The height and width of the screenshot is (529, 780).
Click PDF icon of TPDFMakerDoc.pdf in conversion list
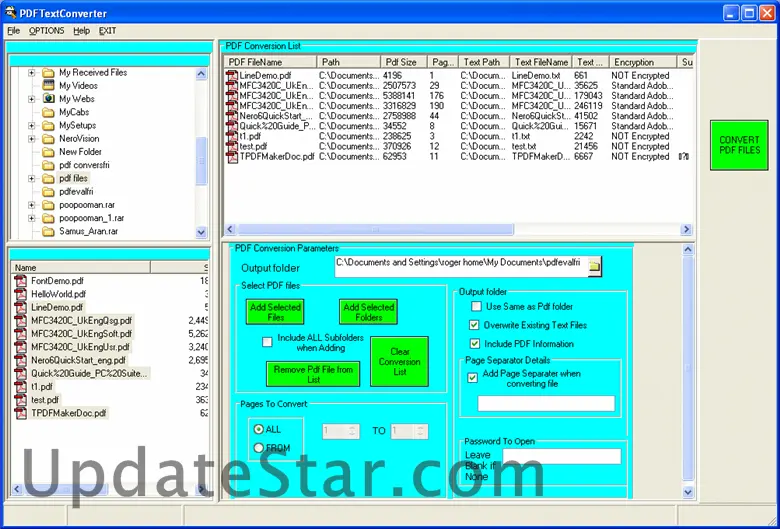[232, 157]
